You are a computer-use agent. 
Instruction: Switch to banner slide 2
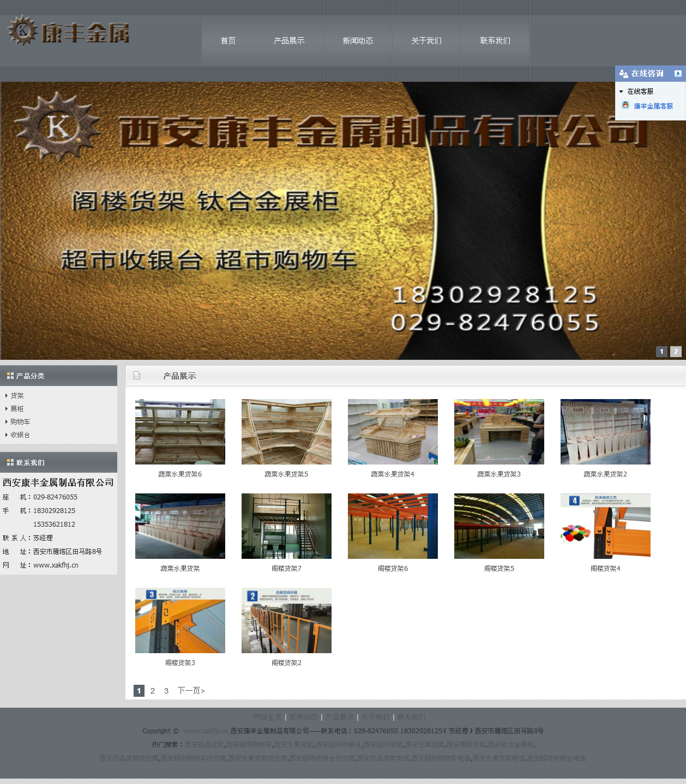point(676,352)
